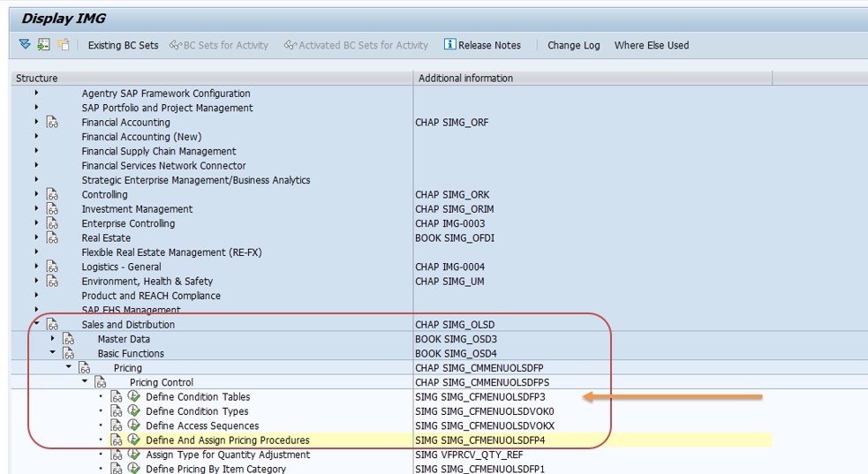Viewport: 868px width, 474px height.
Task: Expand the Controlling tree node
Action: point(36,195)
